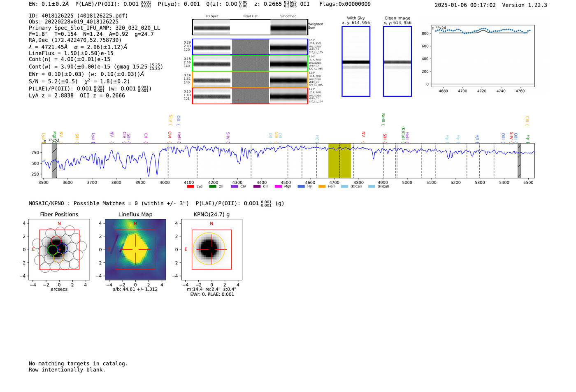Click the yellow highlighted band in the spectrum
The height and width of the screenshot is (392, 576).
(x=339, y=160)
